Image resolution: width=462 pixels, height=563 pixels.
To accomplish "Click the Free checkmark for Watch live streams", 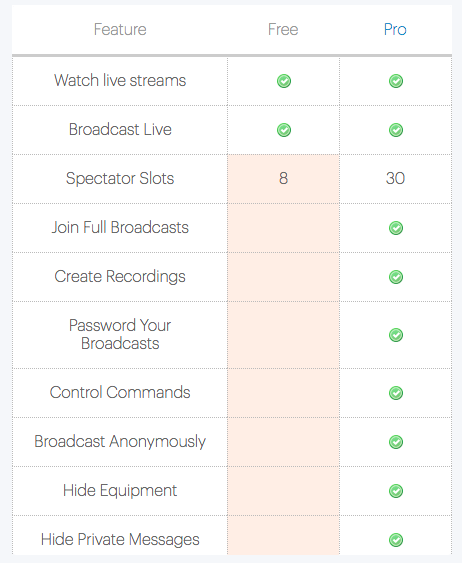I will (x=284, y=81).
